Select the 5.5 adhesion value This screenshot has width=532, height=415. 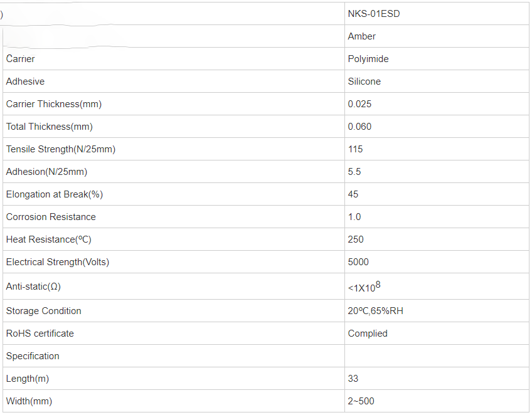click(x=354, y=172)
